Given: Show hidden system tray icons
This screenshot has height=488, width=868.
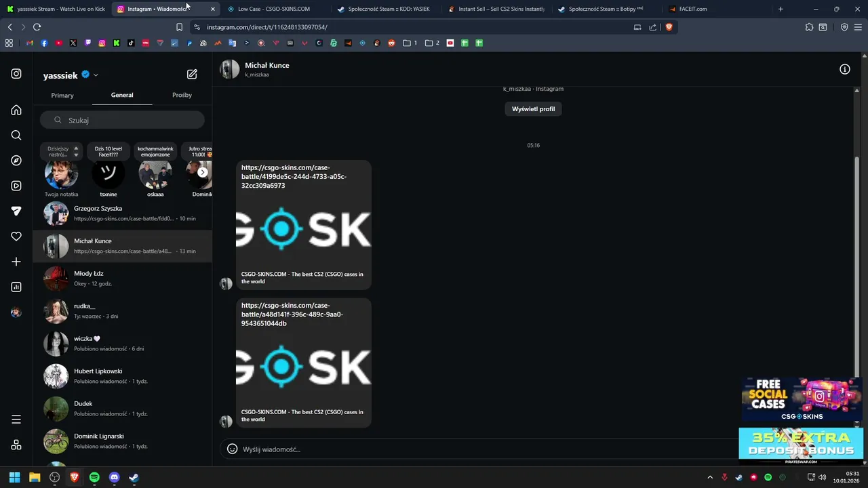Looking at the screenshot, I should click(710, 477).
